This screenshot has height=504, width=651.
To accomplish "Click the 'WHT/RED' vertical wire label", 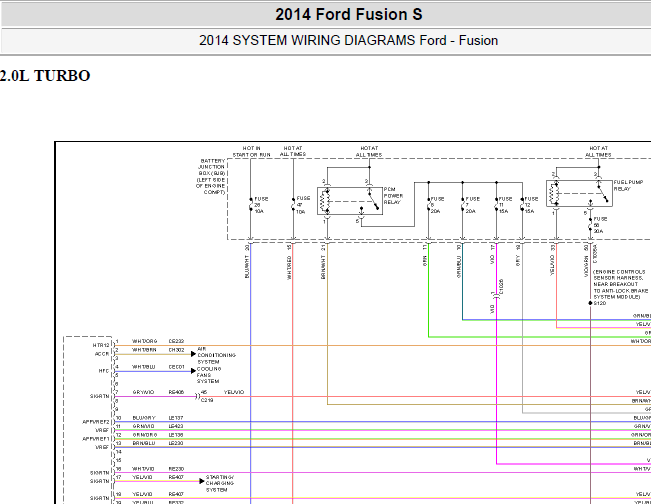I will (289, 268).
